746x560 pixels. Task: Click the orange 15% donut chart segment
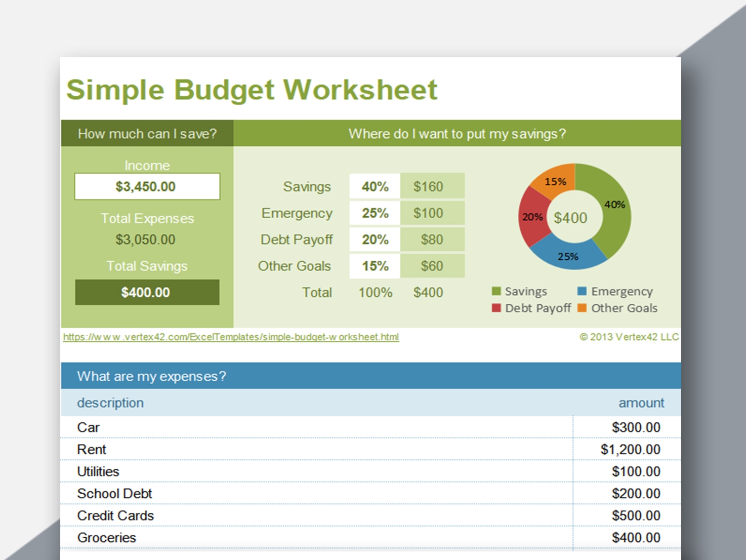click(x=555, y=181)
